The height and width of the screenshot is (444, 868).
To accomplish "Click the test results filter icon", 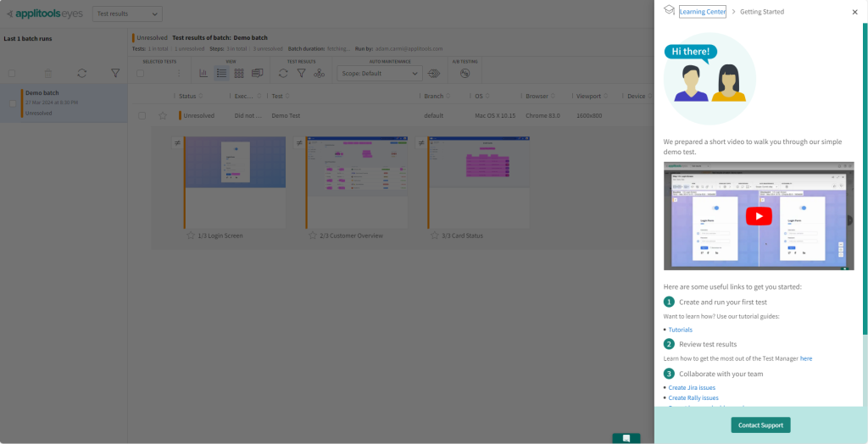I will (301, 74).
